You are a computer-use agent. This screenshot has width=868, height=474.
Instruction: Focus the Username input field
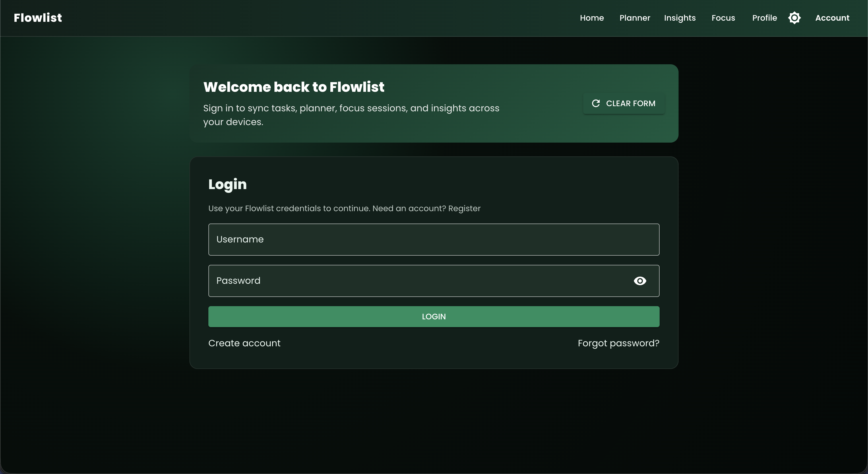(434, 240)
